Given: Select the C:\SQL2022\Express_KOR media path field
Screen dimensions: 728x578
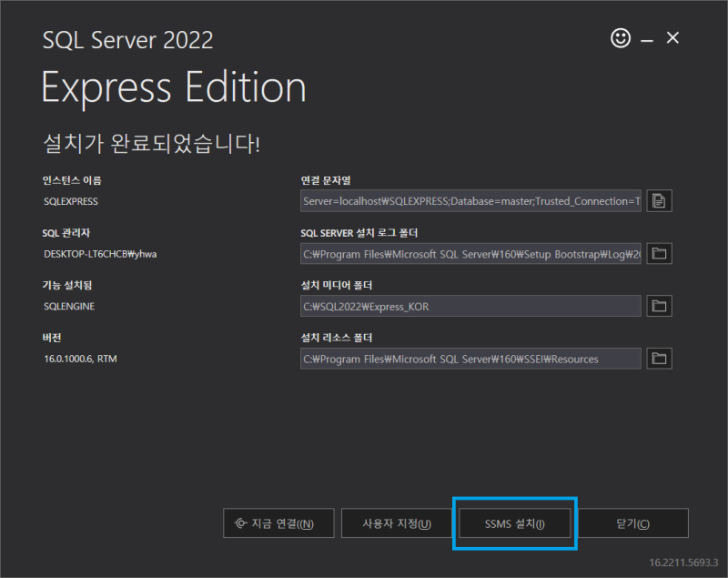Looking at the screenshot, I should 470,306.
